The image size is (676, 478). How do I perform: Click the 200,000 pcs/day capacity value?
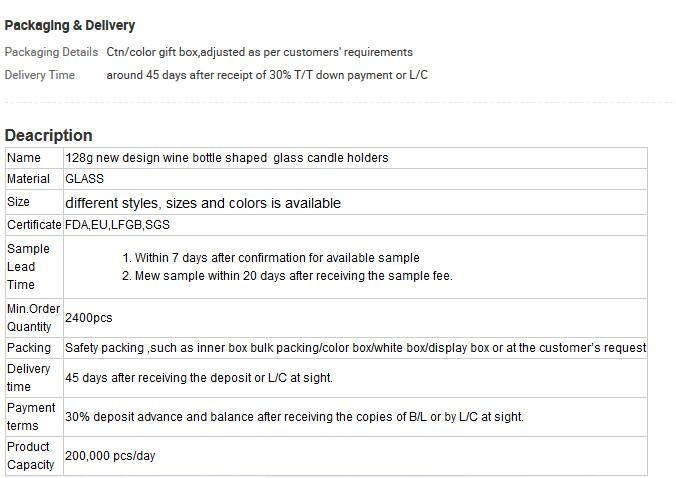[x=110, y=456]
